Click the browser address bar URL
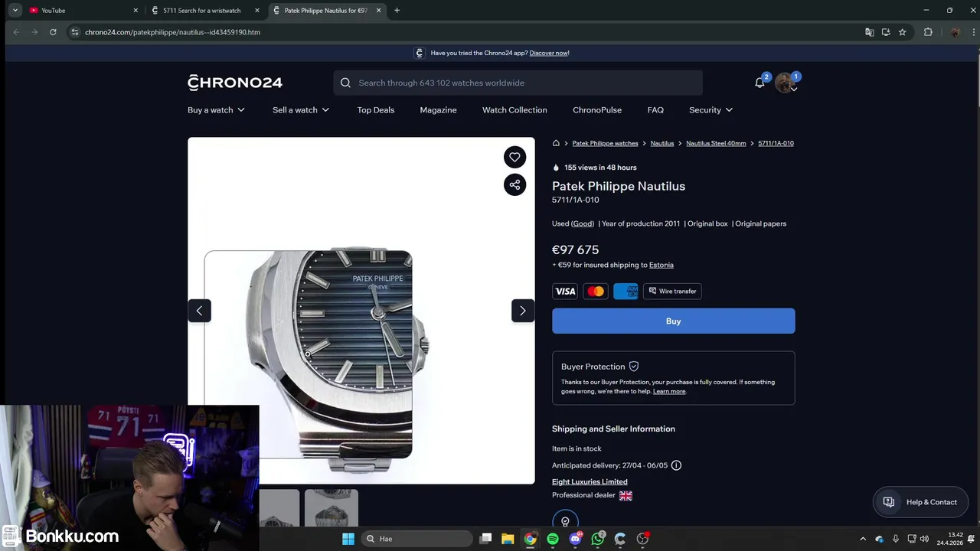The height and width of the screenshot is (551, 980). coord(172,32)
